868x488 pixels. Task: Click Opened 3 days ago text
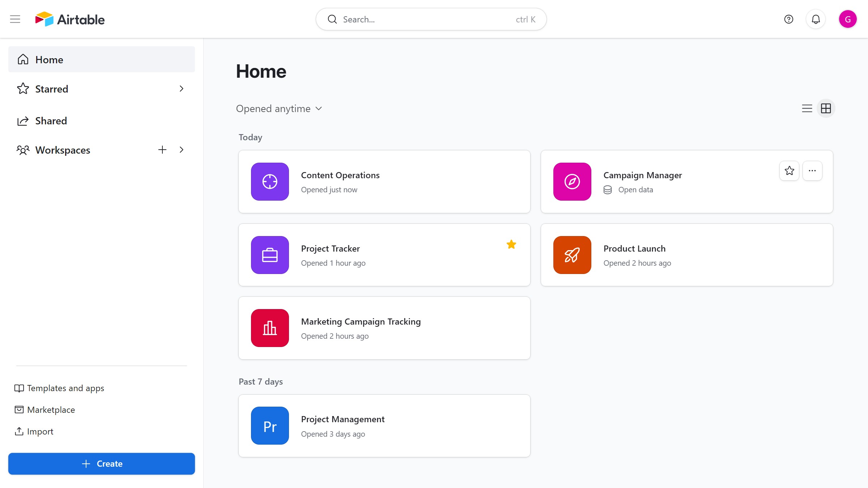coord(333,434)
